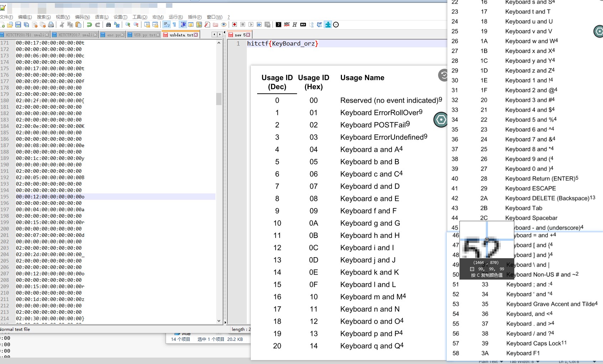Open the Replace toolbar icon
The width and height of the screenshot is (603, 364).
pos(116,25)
